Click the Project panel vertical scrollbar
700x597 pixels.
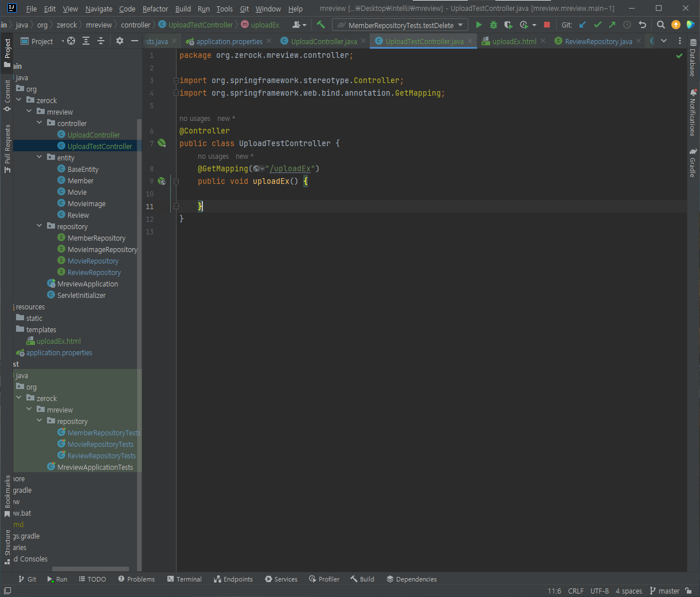point(139,344)
